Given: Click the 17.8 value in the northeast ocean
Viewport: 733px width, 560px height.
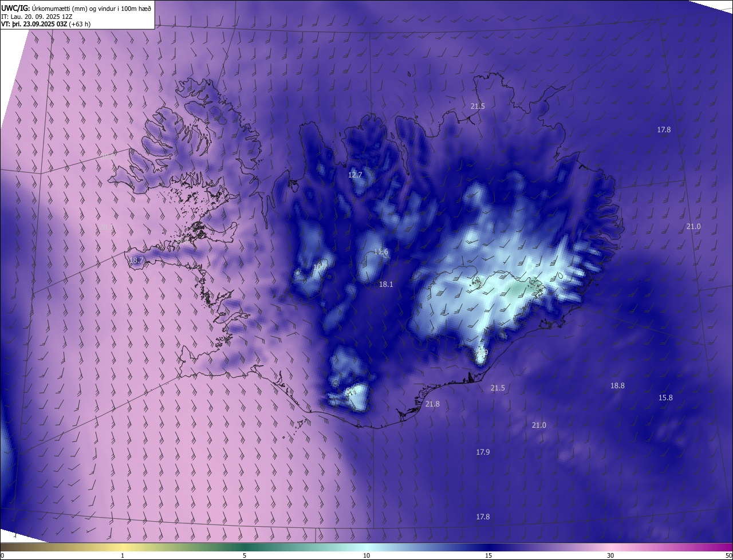Looking at the screenshot, I should point(664,129).
